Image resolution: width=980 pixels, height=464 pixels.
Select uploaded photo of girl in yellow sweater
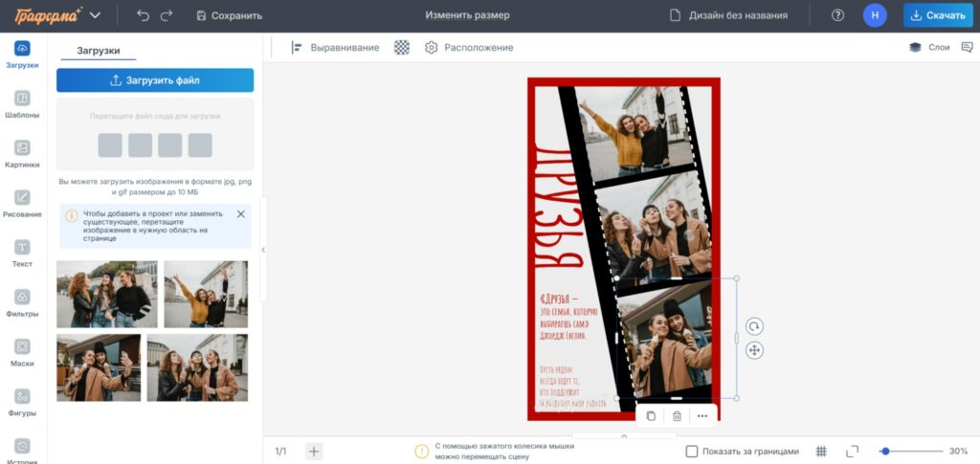[x=206, y=294]
